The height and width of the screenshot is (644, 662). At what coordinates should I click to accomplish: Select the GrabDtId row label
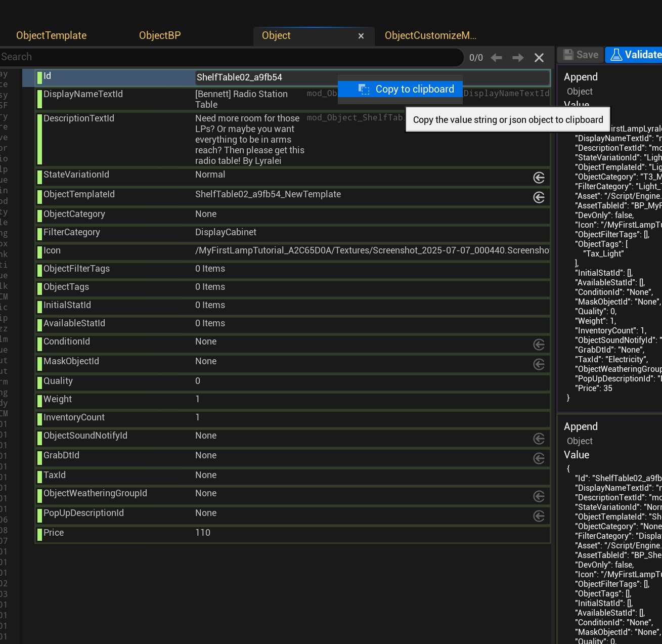(61, 455)
